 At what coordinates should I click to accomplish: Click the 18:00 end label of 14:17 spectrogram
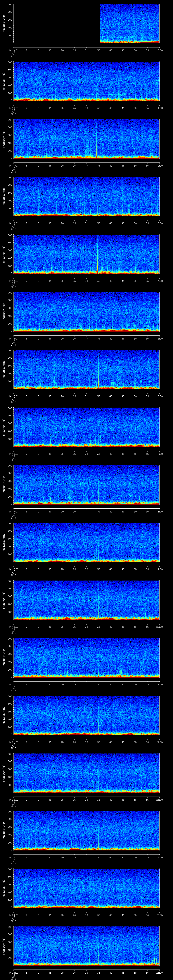coord(159,511)
